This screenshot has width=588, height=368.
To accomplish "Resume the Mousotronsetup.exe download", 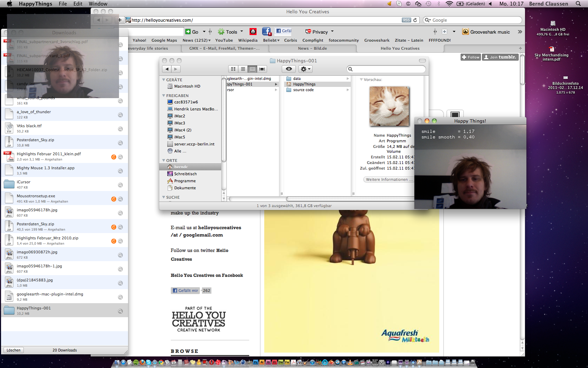I will click(113, 199).
